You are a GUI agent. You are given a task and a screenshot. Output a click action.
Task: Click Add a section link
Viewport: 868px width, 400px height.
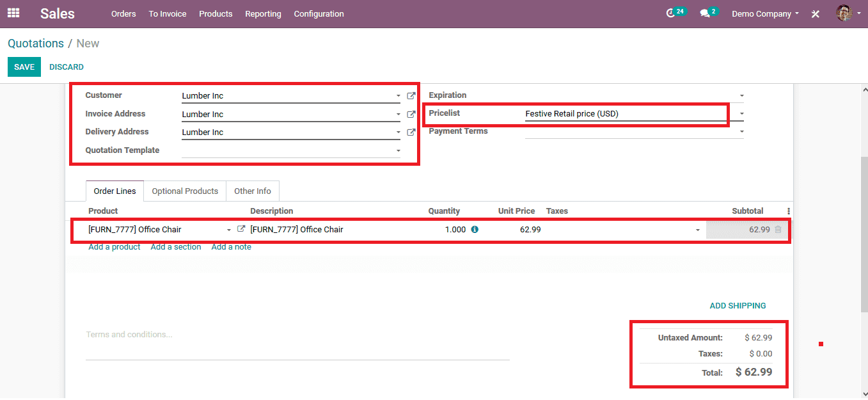(x=176, y=247)
